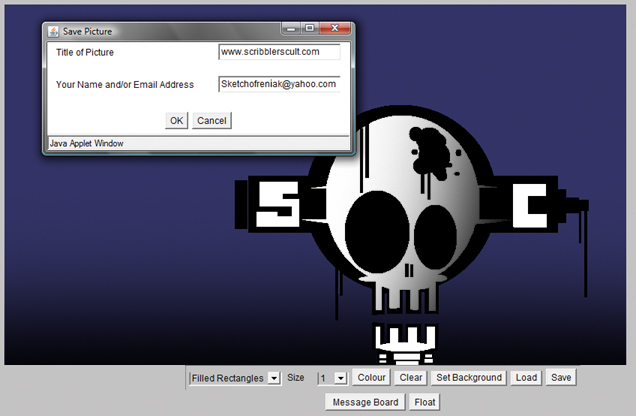
Task: Open the Colour picker
Action: tap(372, 378)
